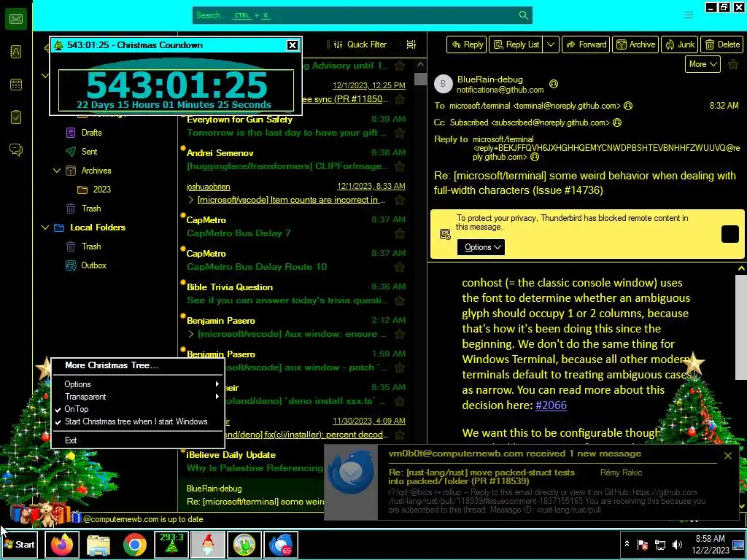Select the Outbox folder
747x560 pixels.
tap(93, 265)
